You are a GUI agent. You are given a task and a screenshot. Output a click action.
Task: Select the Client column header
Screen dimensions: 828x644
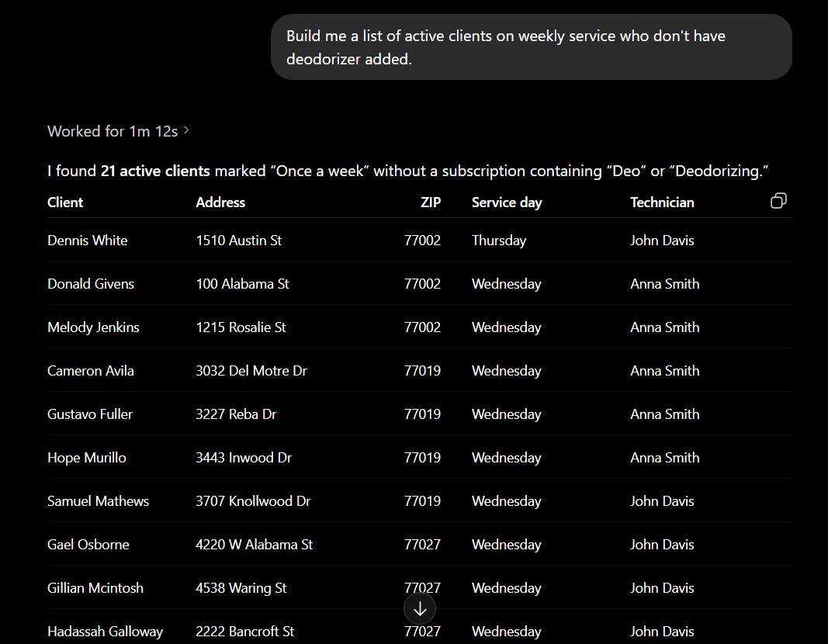(65, 203)
